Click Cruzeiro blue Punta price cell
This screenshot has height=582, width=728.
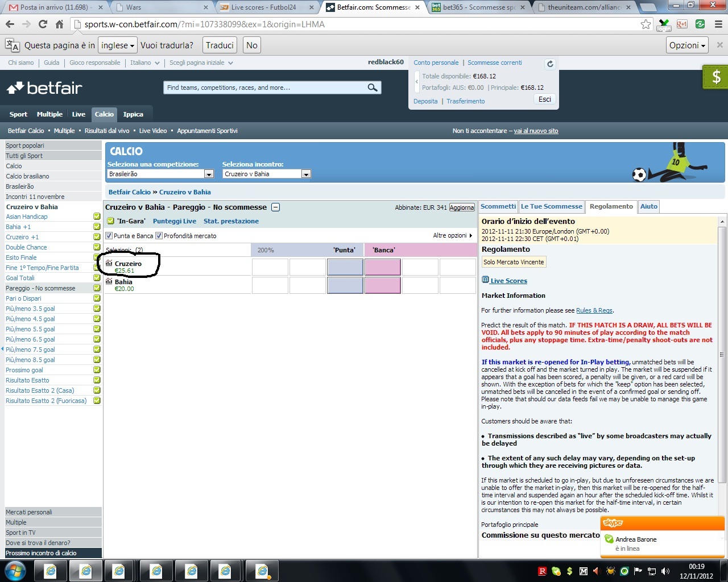tap(345, 267)
